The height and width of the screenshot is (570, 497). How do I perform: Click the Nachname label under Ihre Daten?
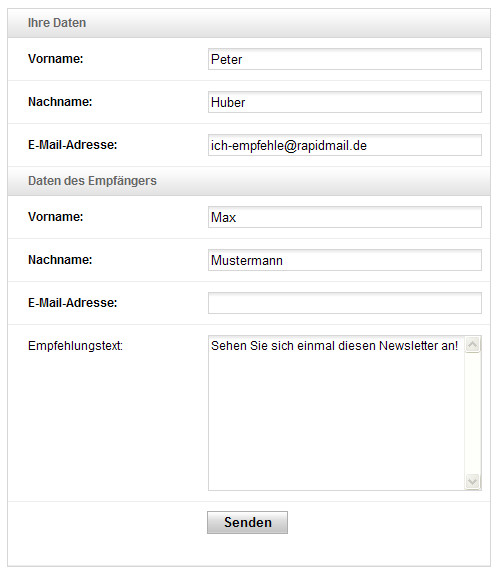pyautogui.click(x=60, y=102)
